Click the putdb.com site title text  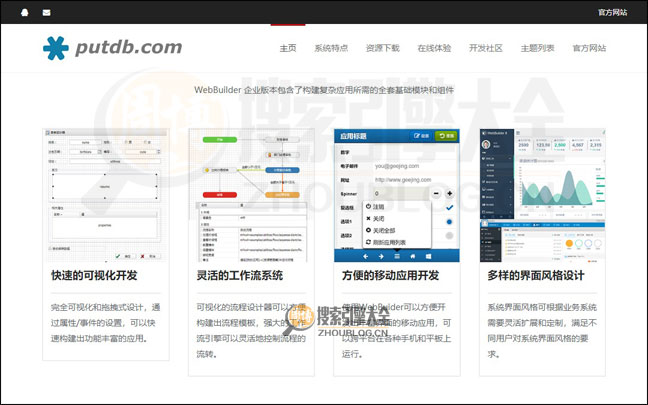(129, 48)
